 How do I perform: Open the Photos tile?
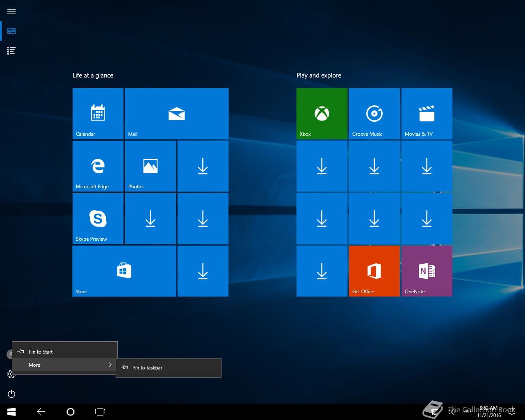150,166
